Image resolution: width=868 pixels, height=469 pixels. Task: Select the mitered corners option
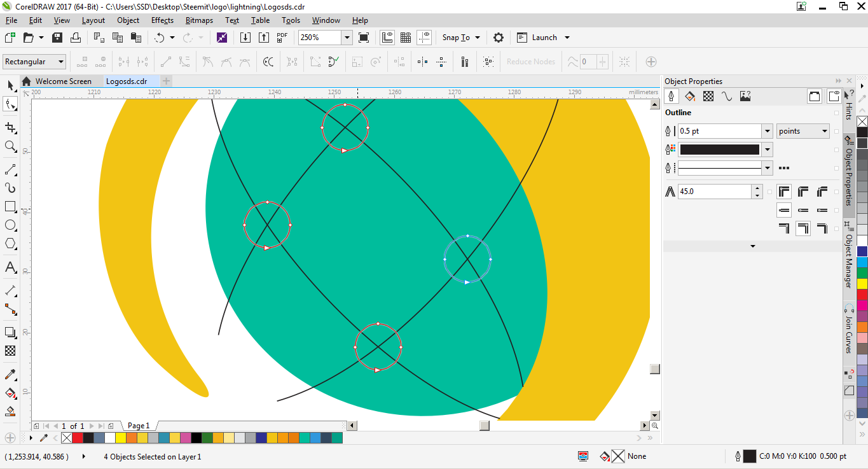click(784, 191)
